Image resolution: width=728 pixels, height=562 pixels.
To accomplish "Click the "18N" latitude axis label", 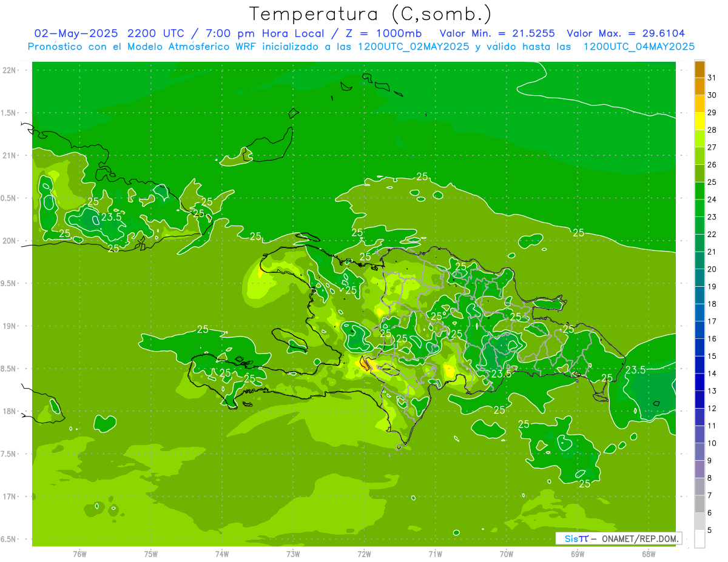I will point(8,412).
